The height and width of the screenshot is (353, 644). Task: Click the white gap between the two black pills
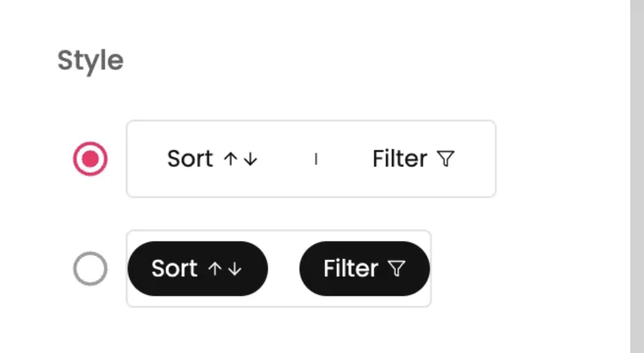click(x=284, y=269)
